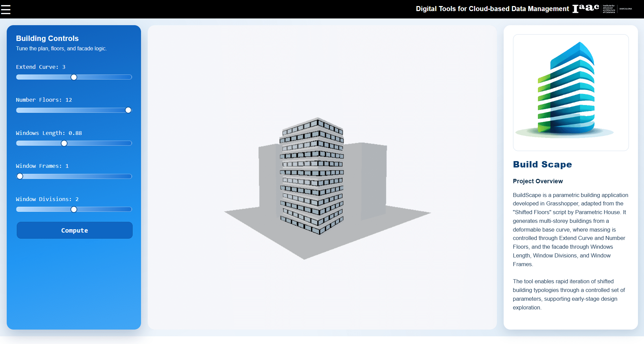Image resolution: width=644 pixels, height=344 pixels.
Task: Click the Number Floors slider handle
Action: 128,110
